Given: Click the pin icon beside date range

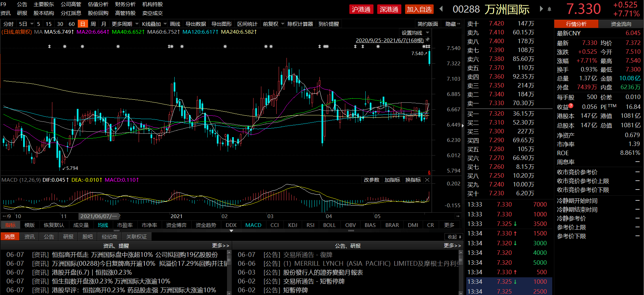Looking at the screenshot, I should 428,40.
